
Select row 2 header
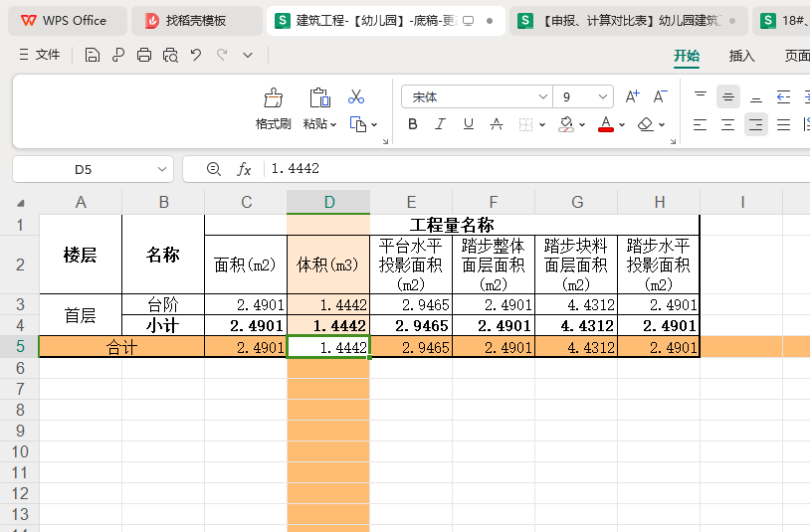(20, 265)
